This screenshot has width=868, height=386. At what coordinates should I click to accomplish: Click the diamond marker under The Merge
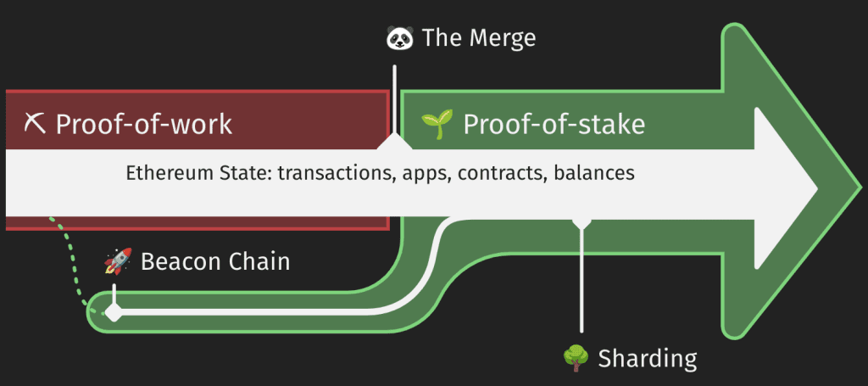pos(395,142)
